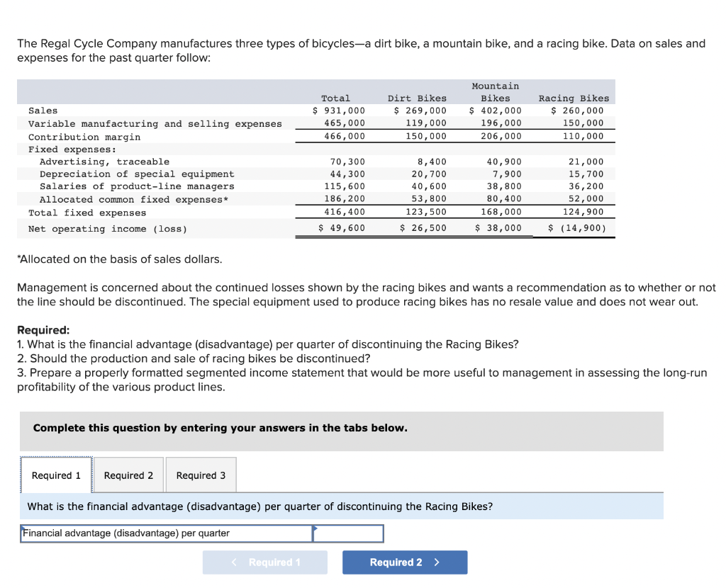Click Dirt Bikes depreciation 20,700

pos(429,174)
